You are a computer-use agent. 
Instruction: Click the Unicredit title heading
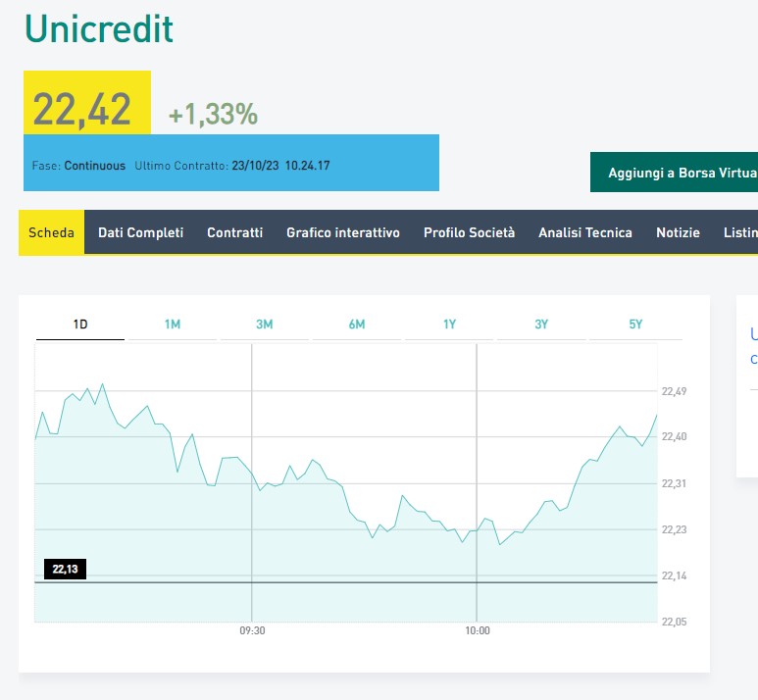coord(99,29)
